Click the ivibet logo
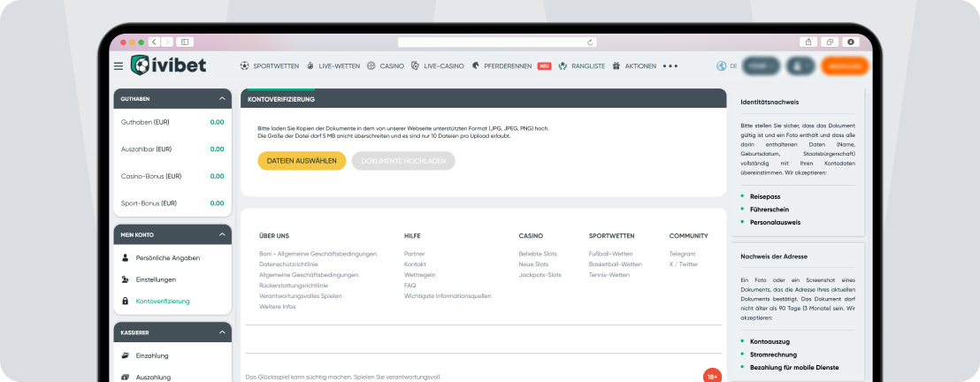 (x=168, y=65)
